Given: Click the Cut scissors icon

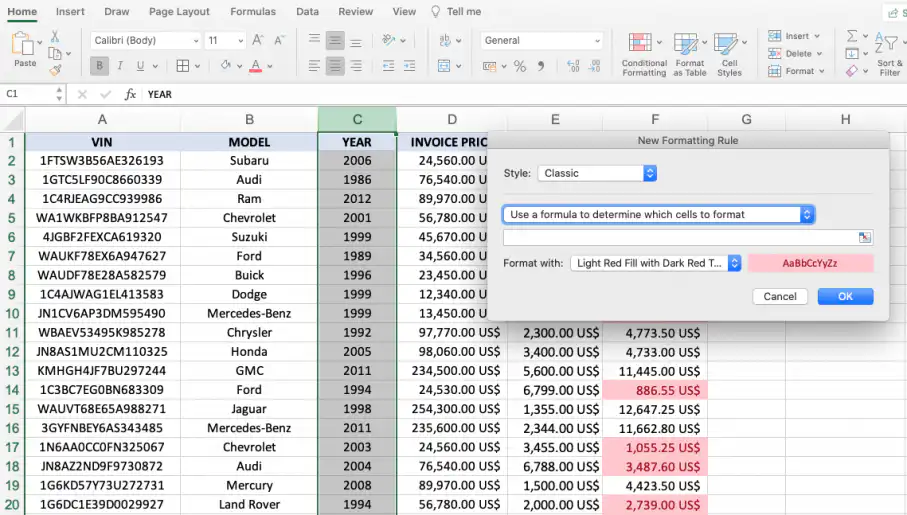Looking at the screenshot, I should pyautogui.click(x=55, y=36).
